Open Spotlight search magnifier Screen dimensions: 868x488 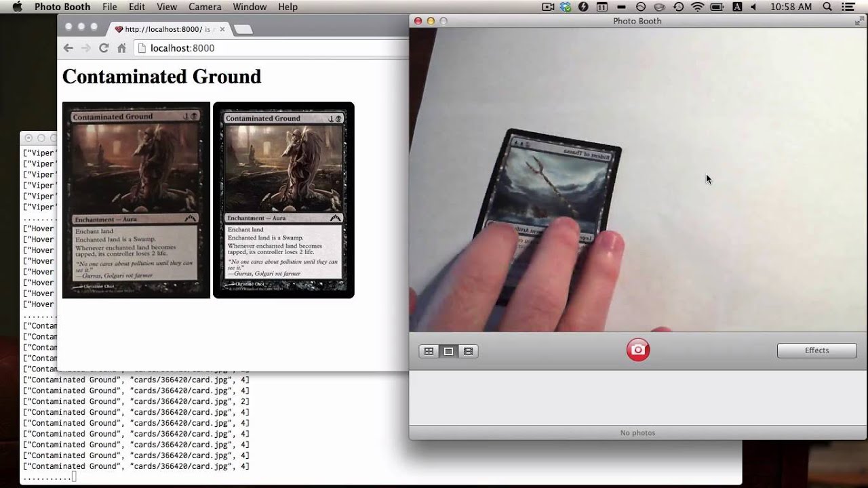[x=827, y=7]
